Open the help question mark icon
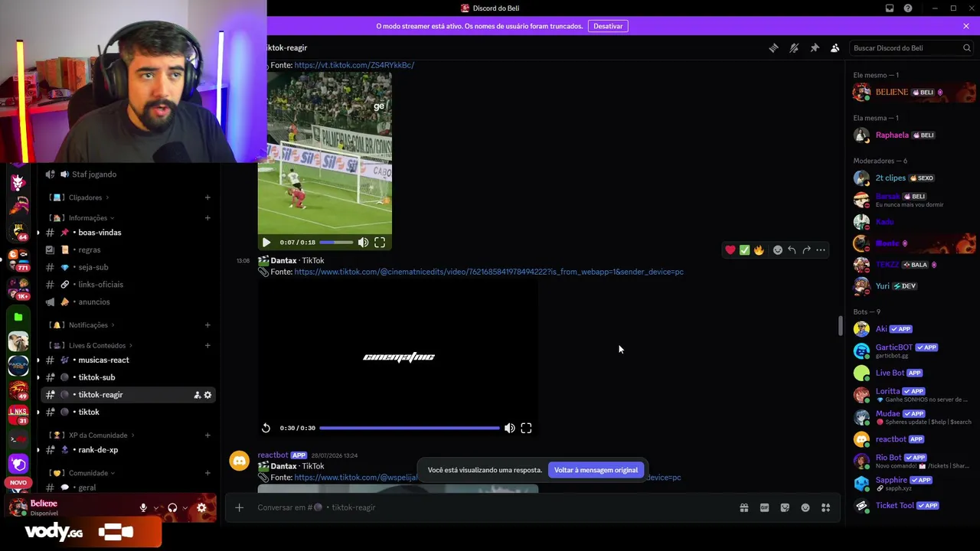980x551 pixels. click(908, 8)
